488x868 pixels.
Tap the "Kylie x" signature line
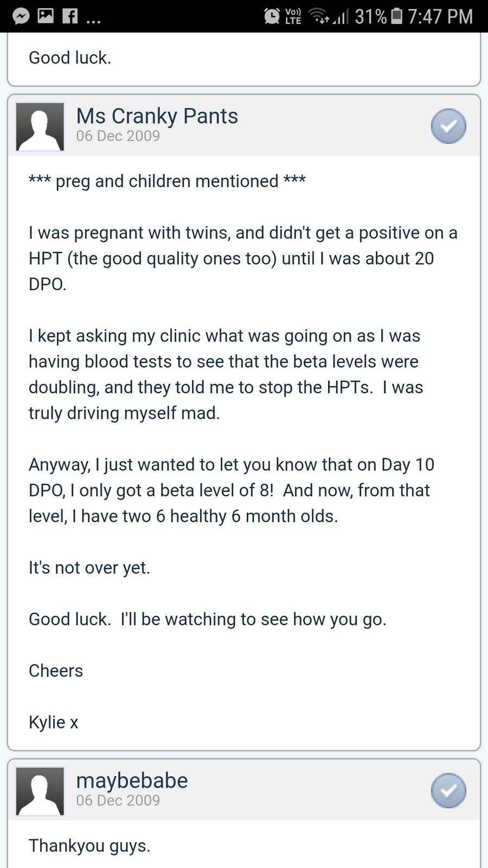(x=54, y=723)
